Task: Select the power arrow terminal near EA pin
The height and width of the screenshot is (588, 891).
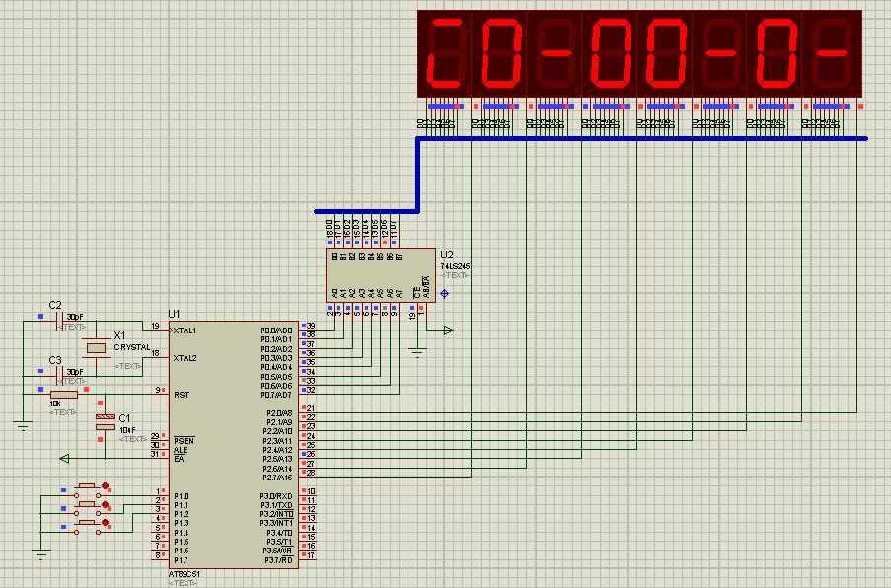Action: 65,458
